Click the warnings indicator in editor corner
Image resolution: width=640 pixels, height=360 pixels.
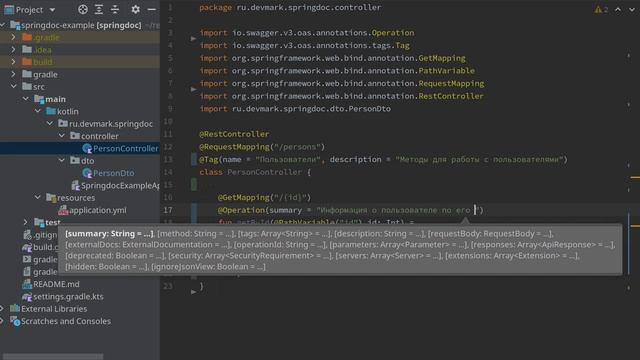(601, 9)
